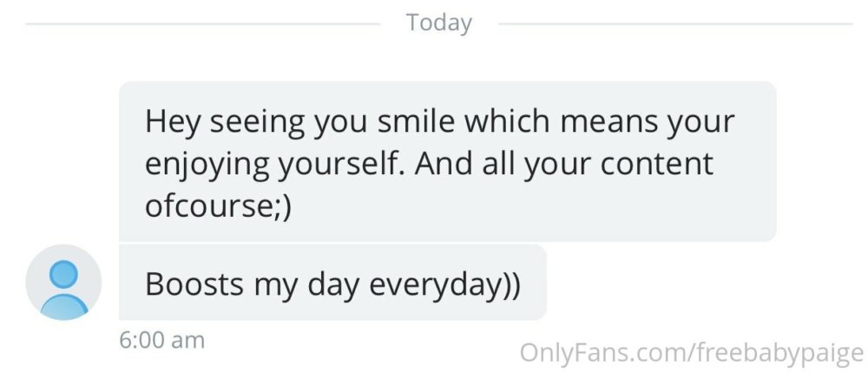Click the horizontal divider line left of 'Today'
Screen dimensions: 868x372
pos(202,23)
